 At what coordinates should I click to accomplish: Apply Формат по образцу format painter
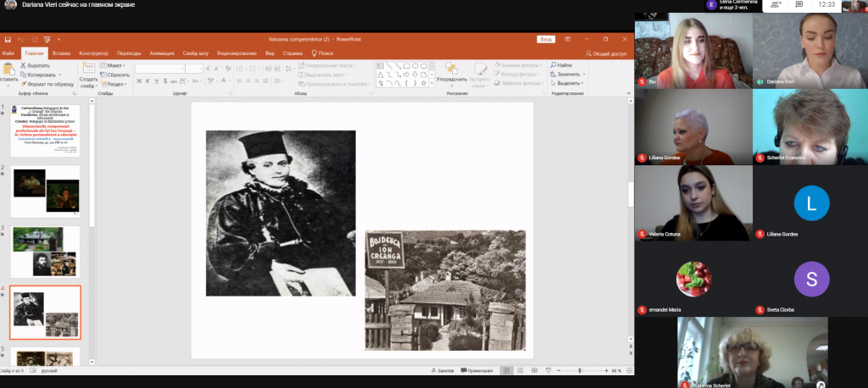(47, 84)
